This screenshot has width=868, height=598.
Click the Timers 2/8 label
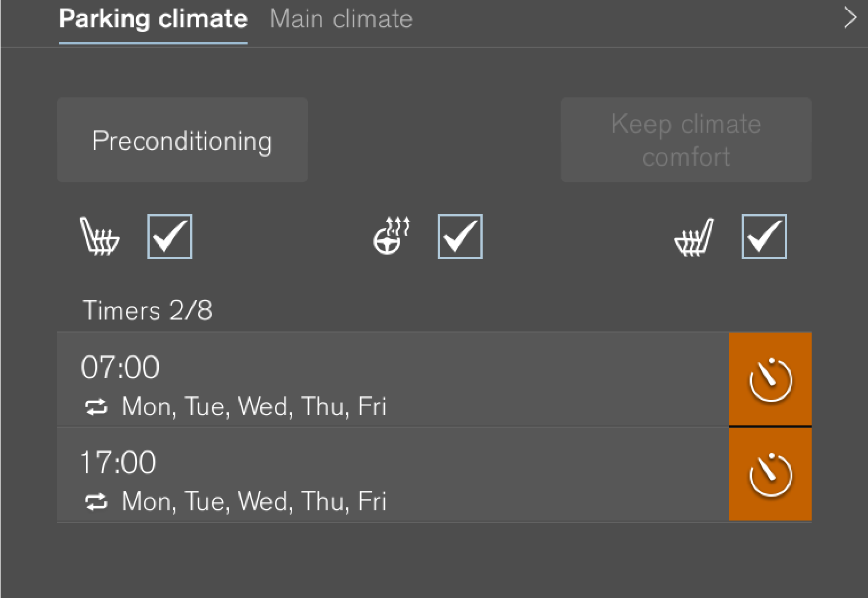(147, 311)
